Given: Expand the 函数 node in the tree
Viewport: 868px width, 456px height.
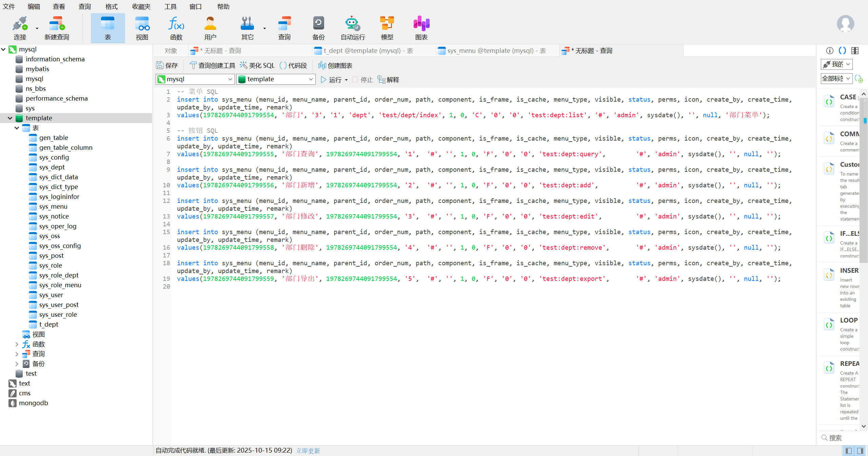Looking at the screenshot, I should pos(17,344).
